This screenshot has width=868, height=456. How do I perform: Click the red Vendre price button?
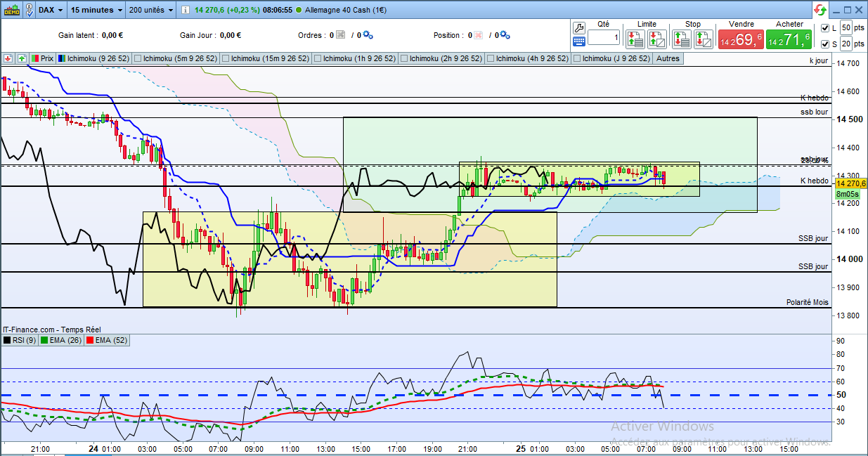click(741, 39)
